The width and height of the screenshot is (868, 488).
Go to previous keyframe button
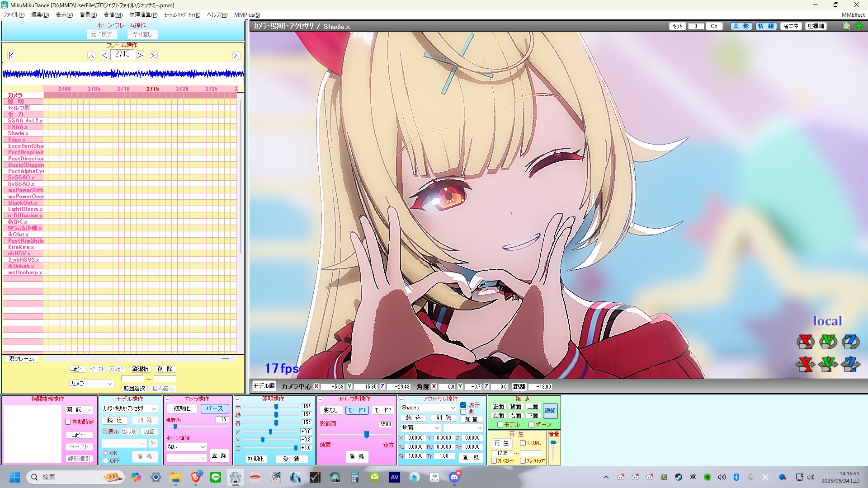pyautogui.click(x=91, y=55)
